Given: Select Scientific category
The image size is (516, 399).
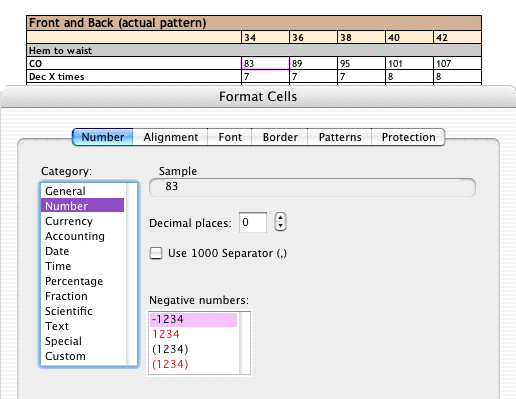Looking at the screenshot, I should 82,311.
